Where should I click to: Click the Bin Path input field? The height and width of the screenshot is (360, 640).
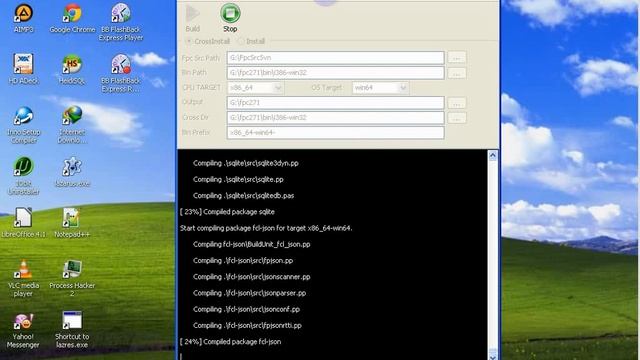point(336,73)
